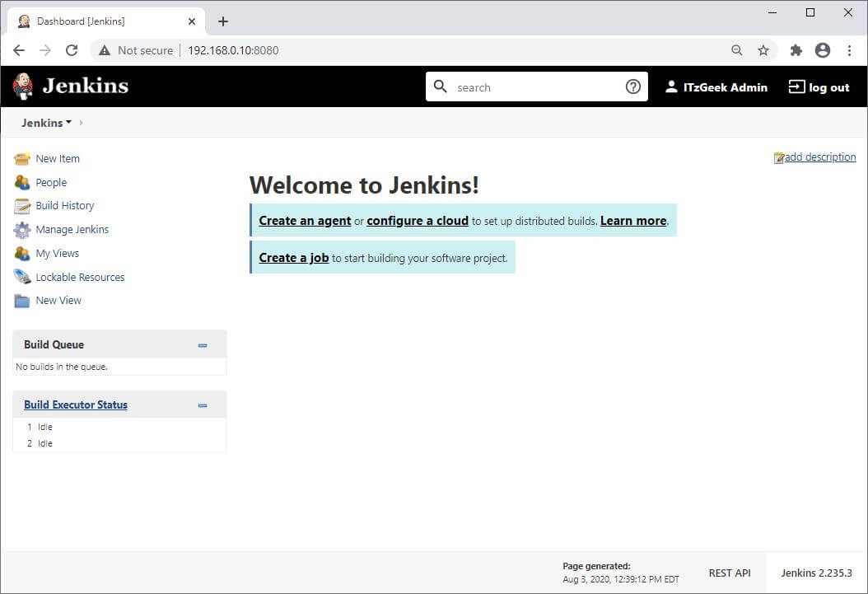This screenshot has height=594, width=868.
Task: Expand the breadcrumb chevron after Jenkins
Action: 81,123
